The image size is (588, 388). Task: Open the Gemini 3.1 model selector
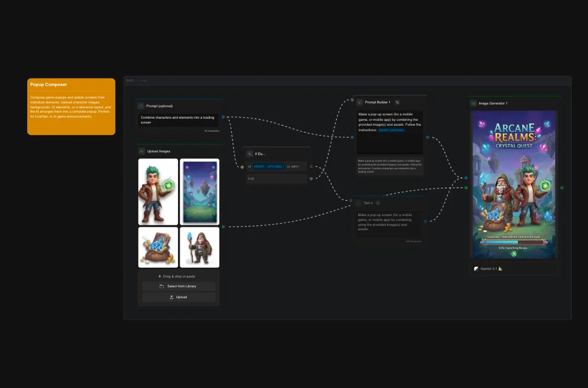point(489,268)
